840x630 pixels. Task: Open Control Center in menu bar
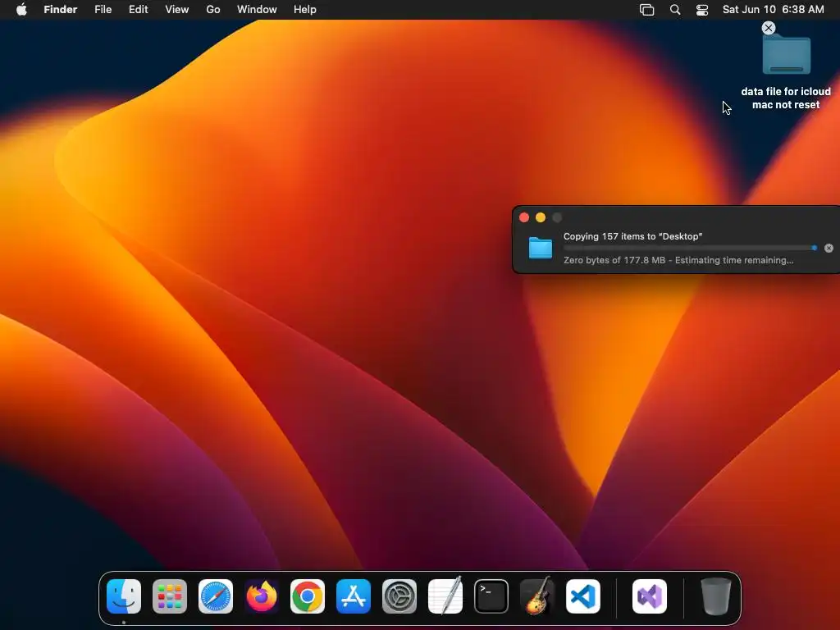[702, 10]
